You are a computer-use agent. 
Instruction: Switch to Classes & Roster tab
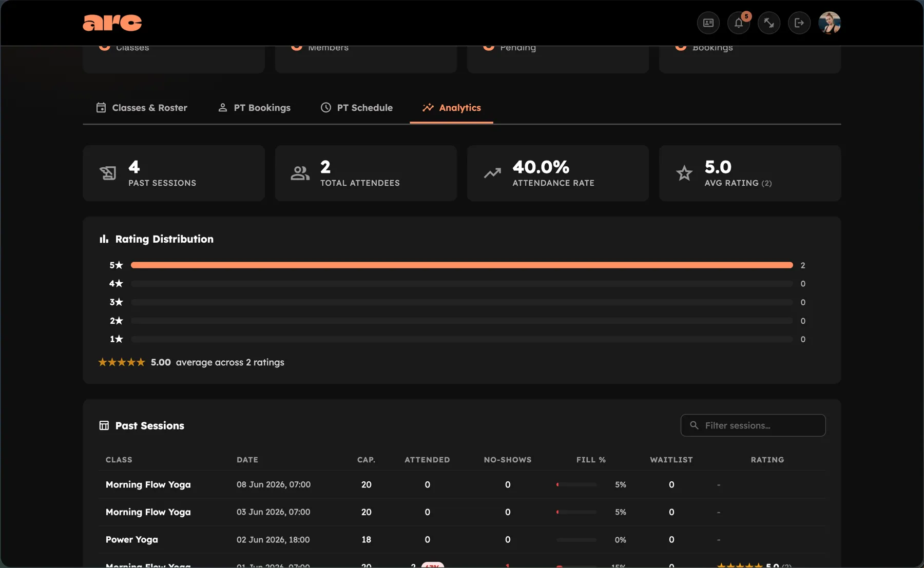pyautogui.click(x=142, y=108)
